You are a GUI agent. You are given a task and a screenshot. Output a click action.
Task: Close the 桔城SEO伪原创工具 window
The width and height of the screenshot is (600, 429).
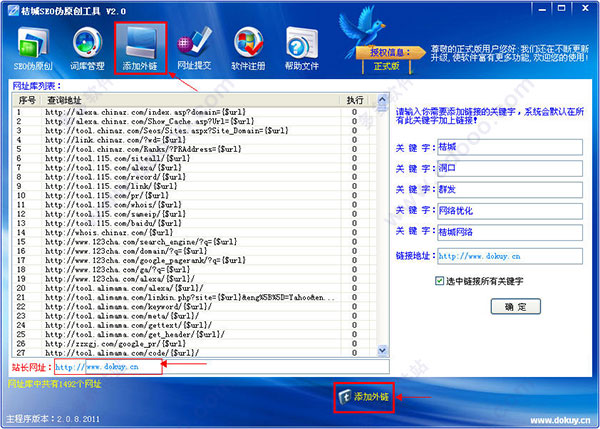tap(585, 8)
